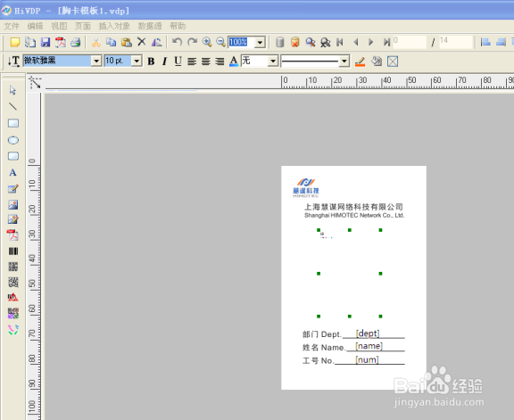Viewport: 514px width, 420px height.
Task: Click the zoom value field 100%
Action: 241,42
